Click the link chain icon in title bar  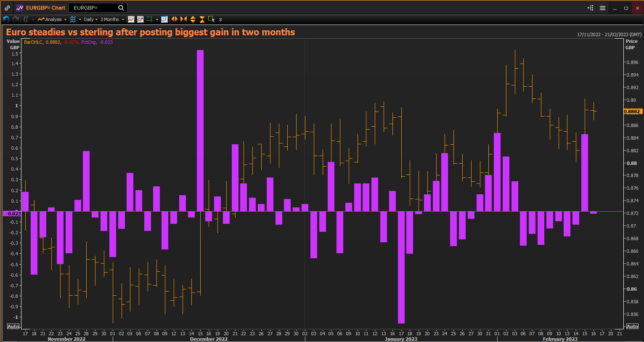pyautogui.click(x=7, y=8)
